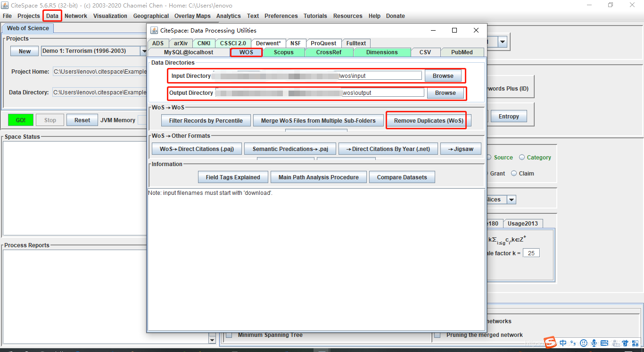Expand the Demo 1: Terrorism project dropdown
644x352 pixels.
click(x=143, y=51)
